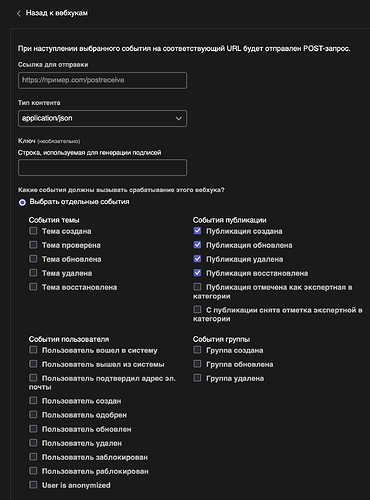
Task: Select Выбрать отдельные события radio button
Action: pos(22,202)
